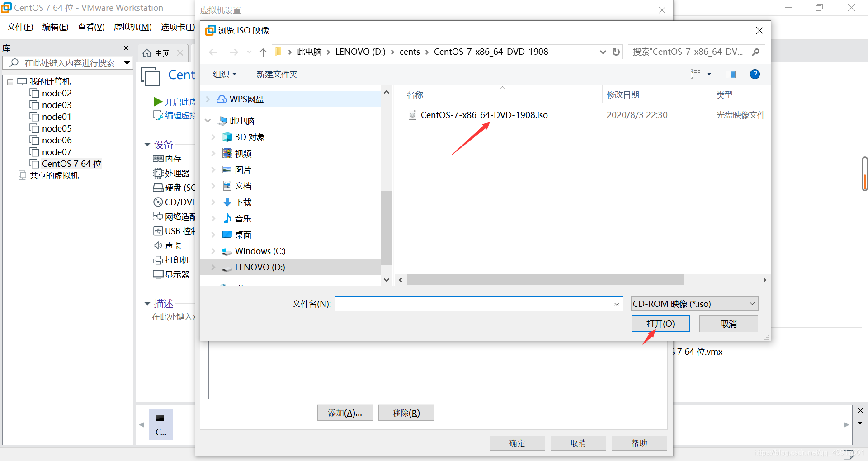Close the 库 library panel
The image size is (868, 461).
coord(126,48)
